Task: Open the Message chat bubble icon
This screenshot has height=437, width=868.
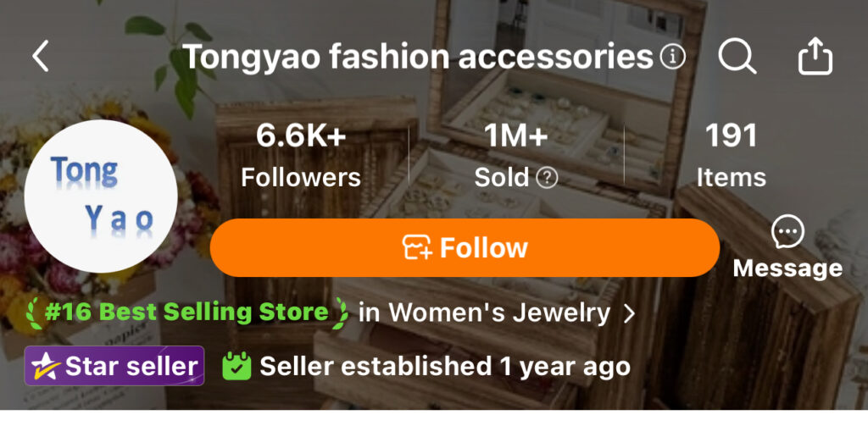Action: click(787, 232)
